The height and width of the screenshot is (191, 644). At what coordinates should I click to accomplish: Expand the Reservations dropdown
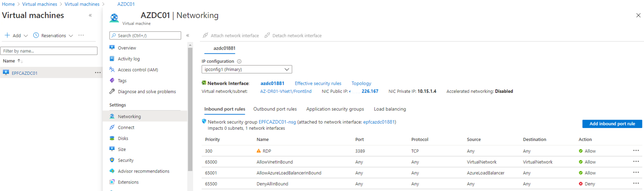pyautogui.click(x=71, y=36)
